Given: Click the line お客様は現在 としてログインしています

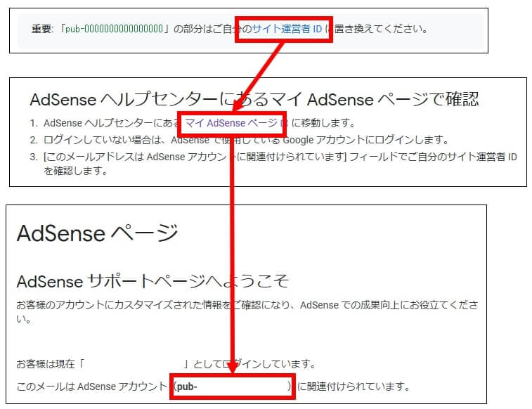Looking at the screenshot, I should (166, 364).
